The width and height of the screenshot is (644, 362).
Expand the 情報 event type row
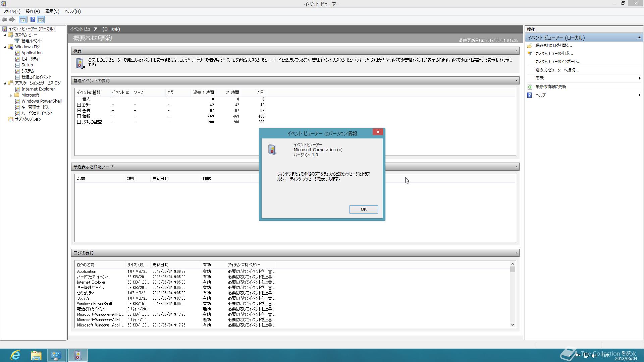[x=79, y=116]
